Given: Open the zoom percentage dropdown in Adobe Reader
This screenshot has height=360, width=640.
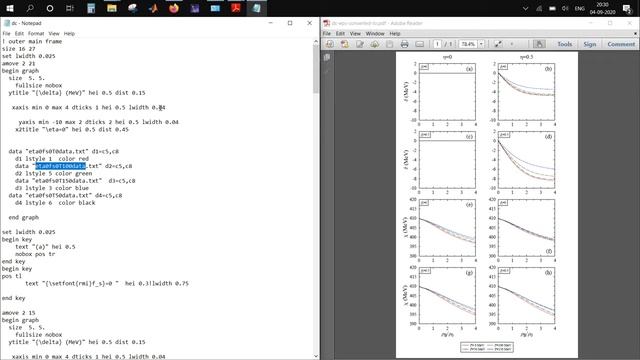Looking at the screenshot, I should click(481, 44).
